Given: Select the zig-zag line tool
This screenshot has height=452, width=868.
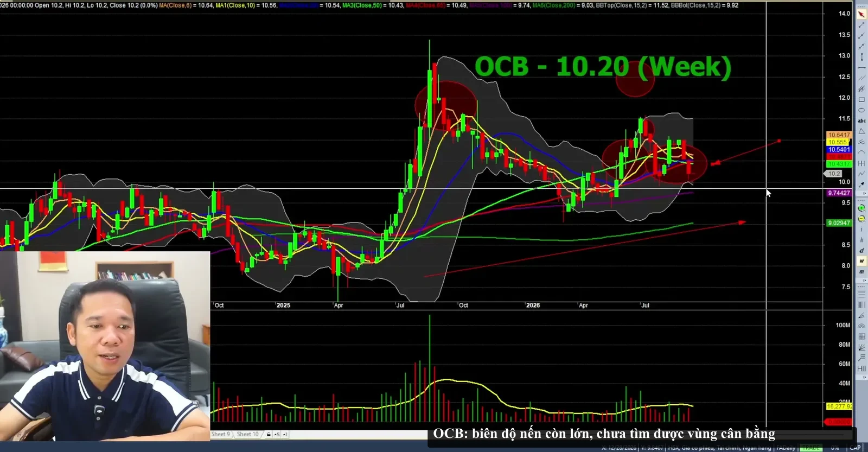Looking at the screenshot, I should (861, 174).
